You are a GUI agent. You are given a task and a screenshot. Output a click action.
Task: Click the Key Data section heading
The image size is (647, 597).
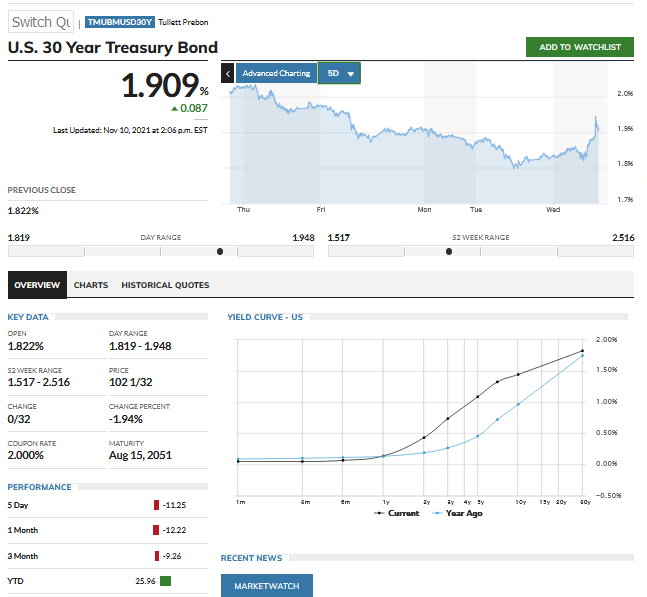(28, 317)
